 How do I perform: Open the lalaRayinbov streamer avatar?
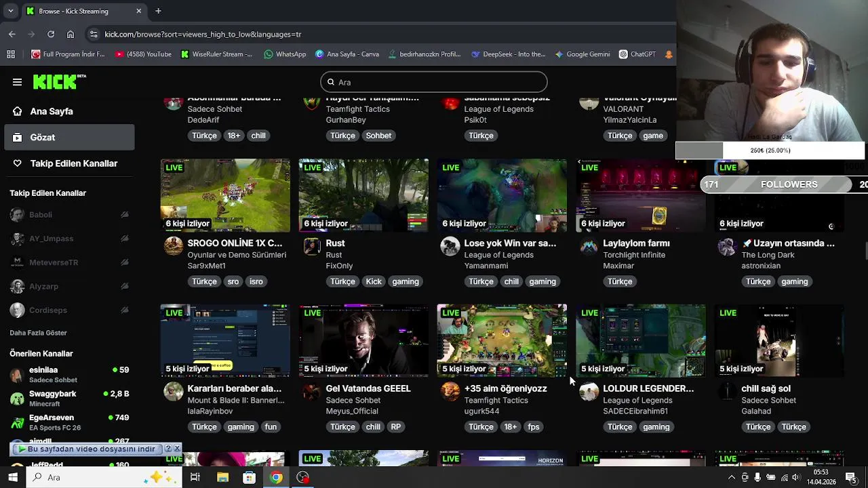click(174, 392)
